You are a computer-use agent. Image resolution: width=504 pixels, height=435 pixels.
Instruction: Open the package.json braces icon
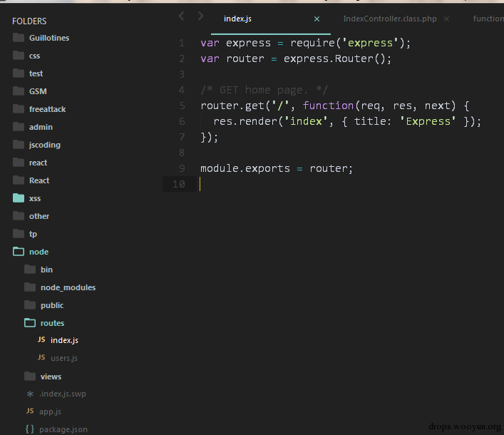(30, 429)
